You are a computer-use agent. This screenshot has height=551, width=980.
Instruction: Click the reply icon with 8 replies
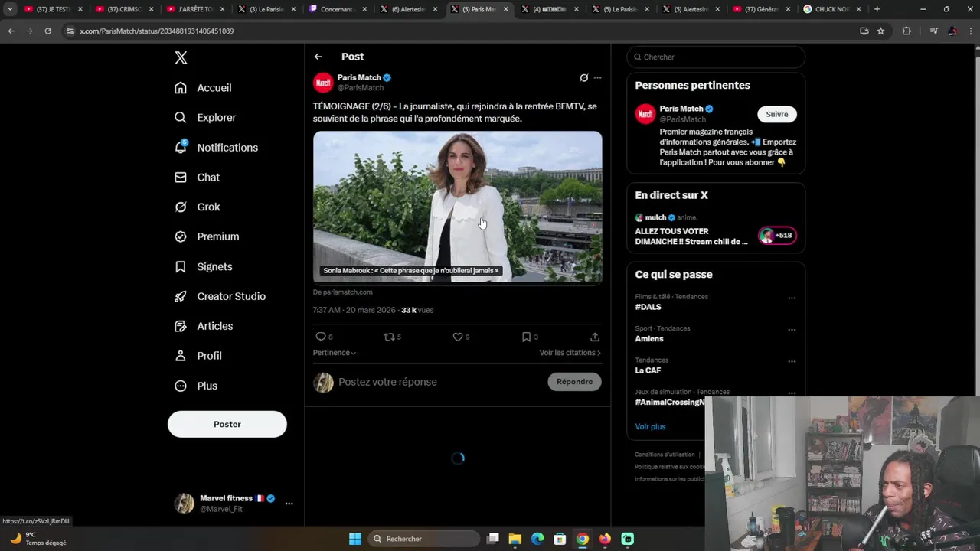[x=324, y=337]
